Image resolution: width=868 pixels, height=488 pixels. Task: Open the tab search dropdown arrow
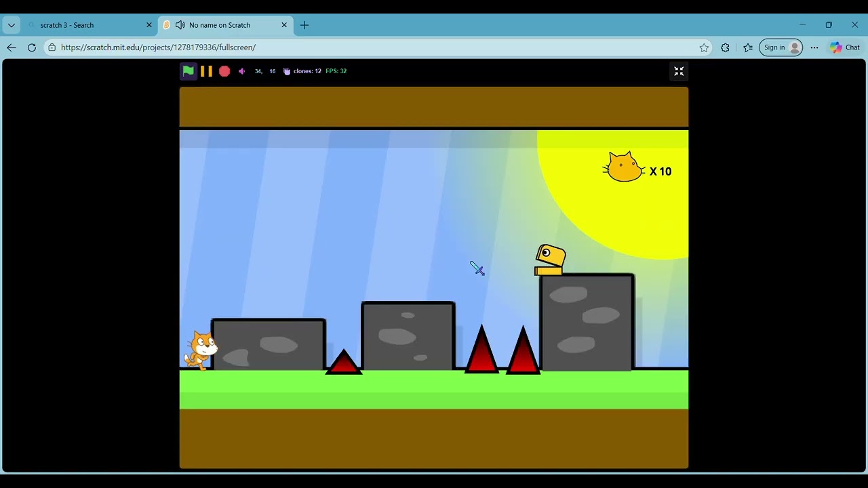click(x=12, y=25)
